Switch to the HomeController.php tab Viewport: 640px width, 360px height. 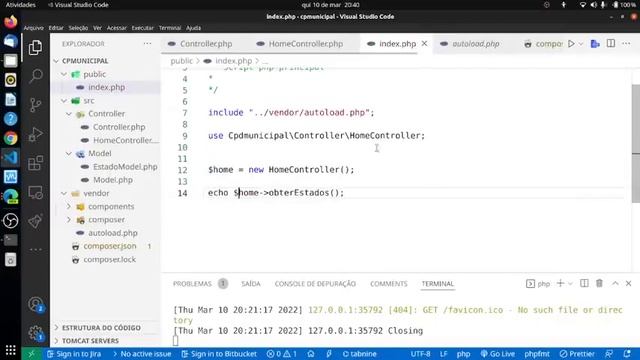[x=305, y=44]
